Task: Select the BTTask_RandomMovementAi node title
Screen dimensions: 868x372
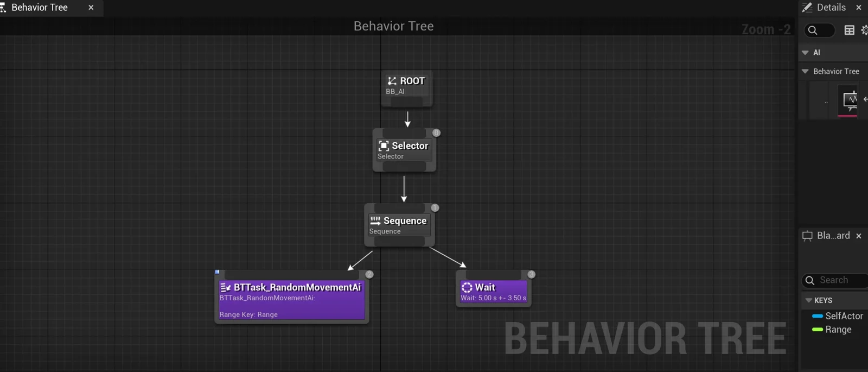Action: click(x=297, y=287)
